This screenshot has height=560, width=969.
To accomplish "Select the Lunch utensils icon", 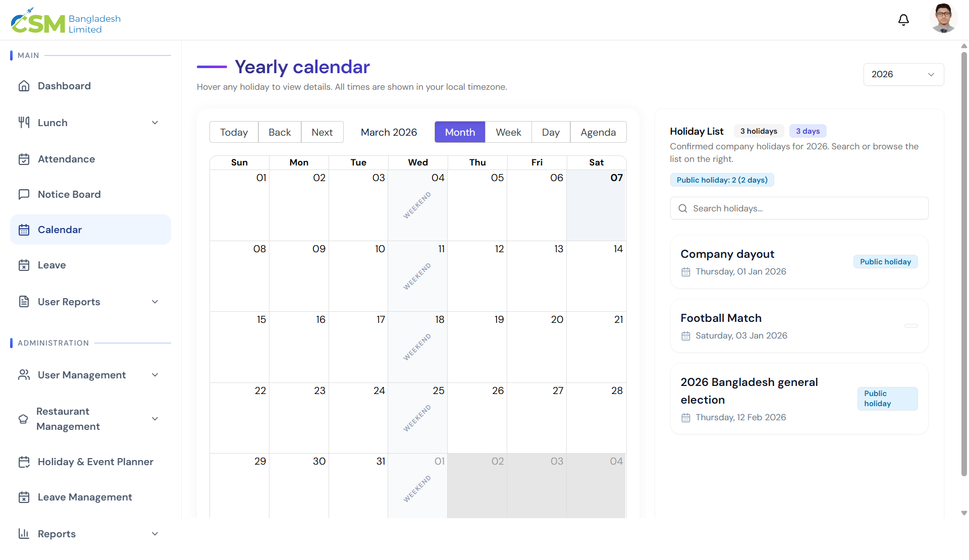I will coord(24,122).
